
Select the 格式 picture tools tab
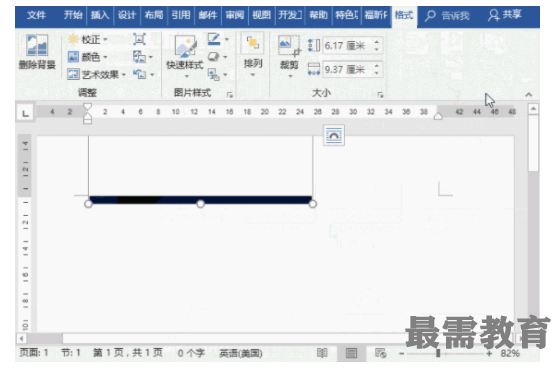click(x=404, y=15)
